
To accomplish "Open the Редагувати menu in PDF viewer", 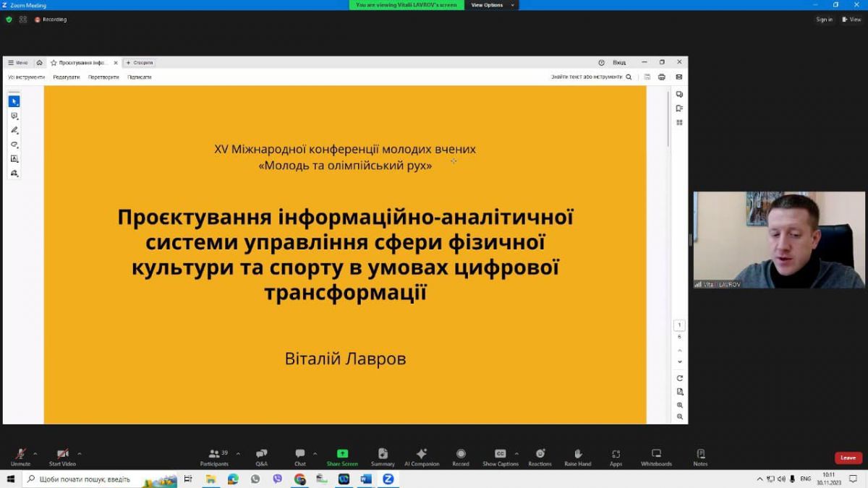I will click(67, 77).
